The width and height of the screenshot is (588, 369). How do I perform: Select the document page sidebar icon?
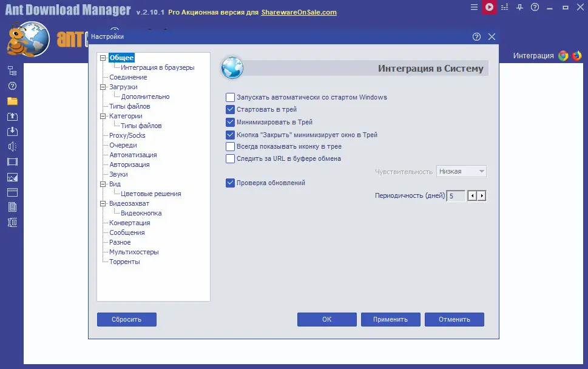[x=12, y=207]
